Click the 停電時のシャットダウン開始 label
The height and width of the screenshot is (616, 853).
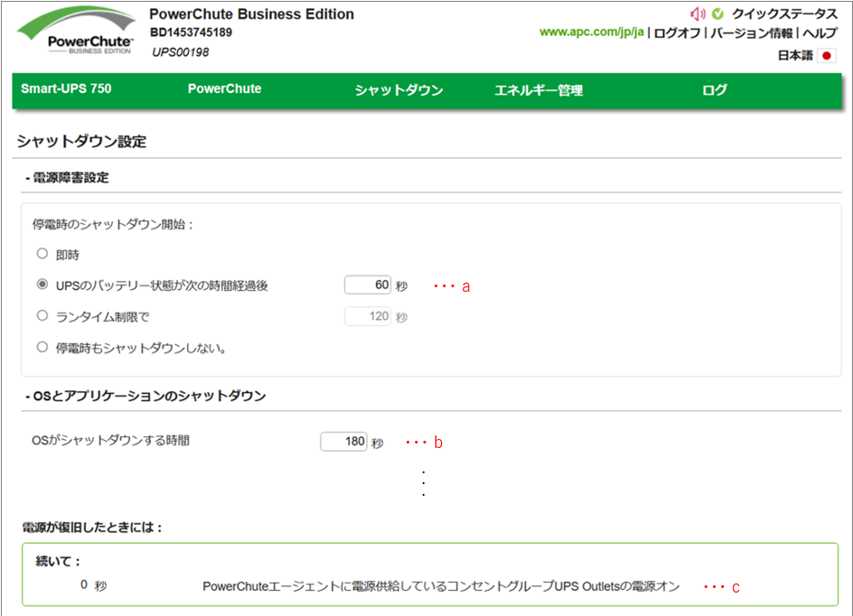(x=113, y=225)
